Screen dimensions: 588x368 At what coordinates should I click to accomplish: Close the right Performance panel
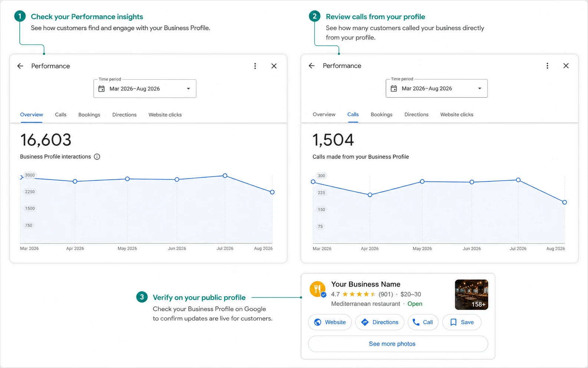[566, 66]
